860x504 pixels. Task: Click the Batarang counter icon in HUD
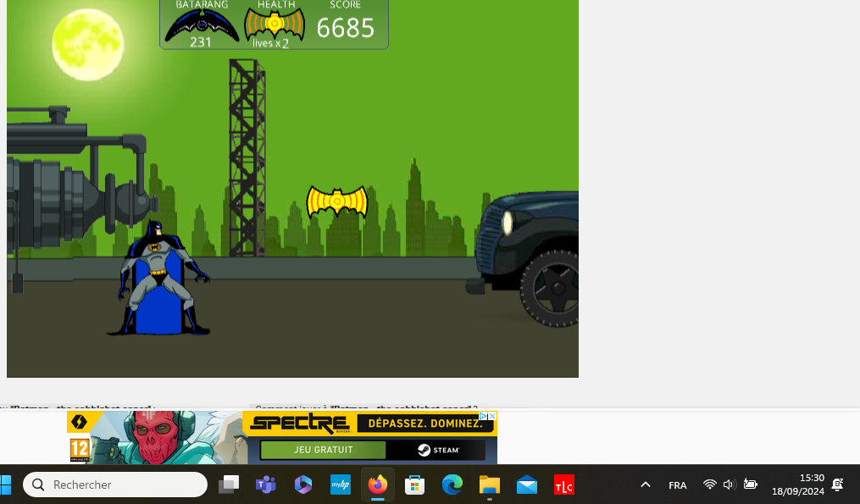(202, 25)
